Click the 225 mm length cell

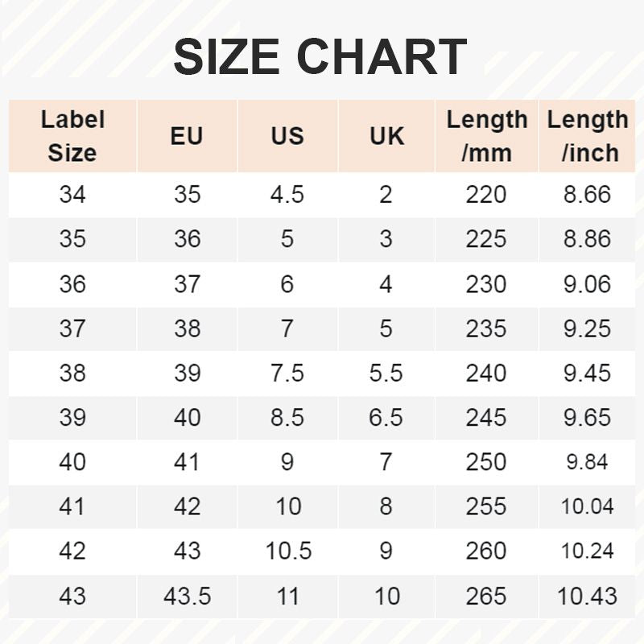pos(486,240)
